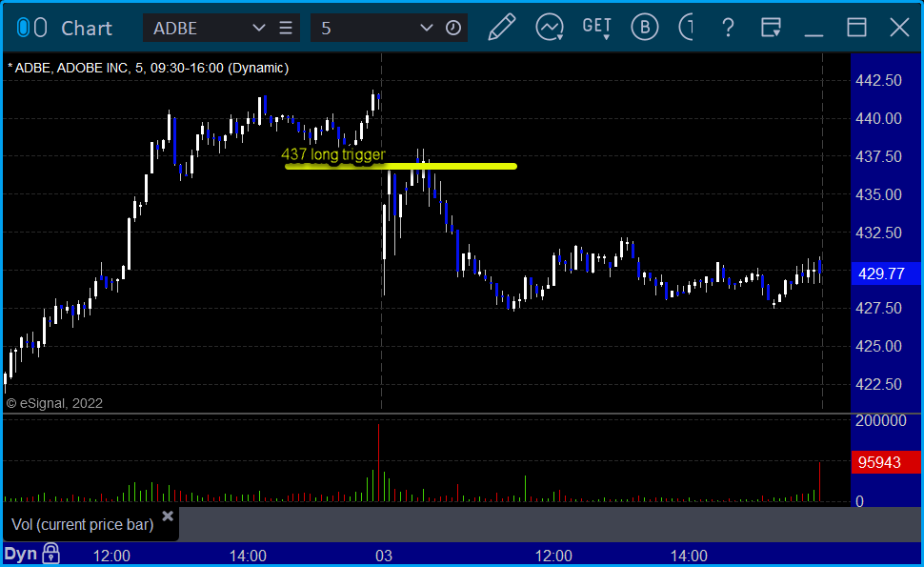Click the 425.00 price axis label
The height and width of the screenshot is (567, 924).
tap(878, 346)
